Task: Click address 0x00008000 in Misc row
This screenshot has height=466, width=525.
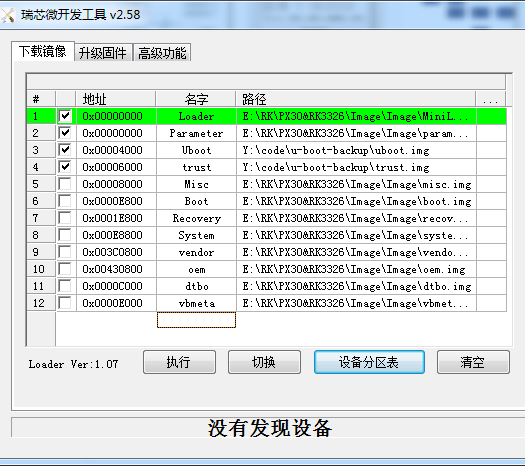Action: [x=116, y=184]
